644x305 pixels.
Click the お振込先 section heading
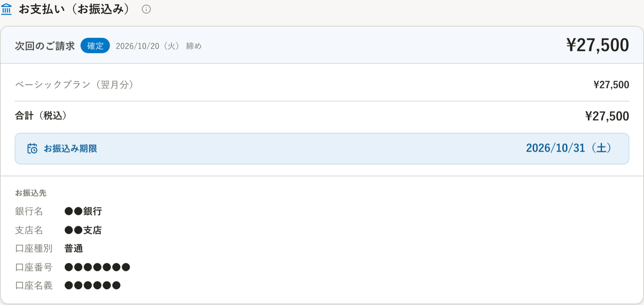pos(31,193)
